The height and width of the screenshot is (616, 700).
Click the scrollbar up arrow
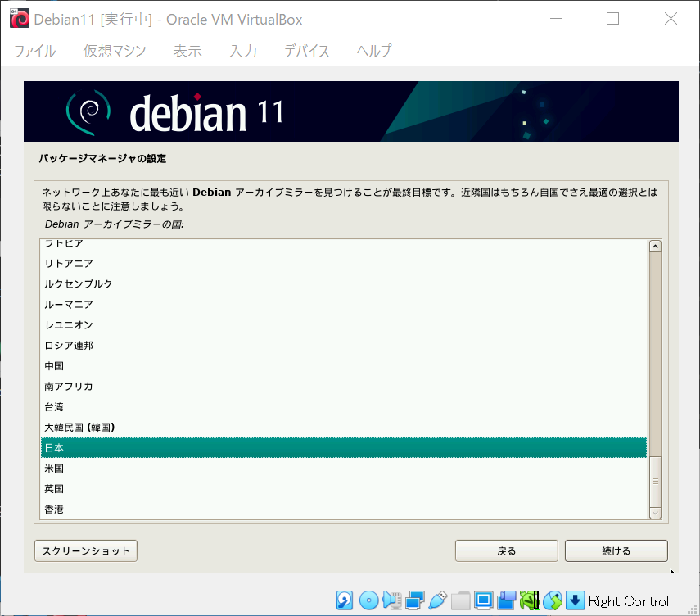tap(655, 246)
